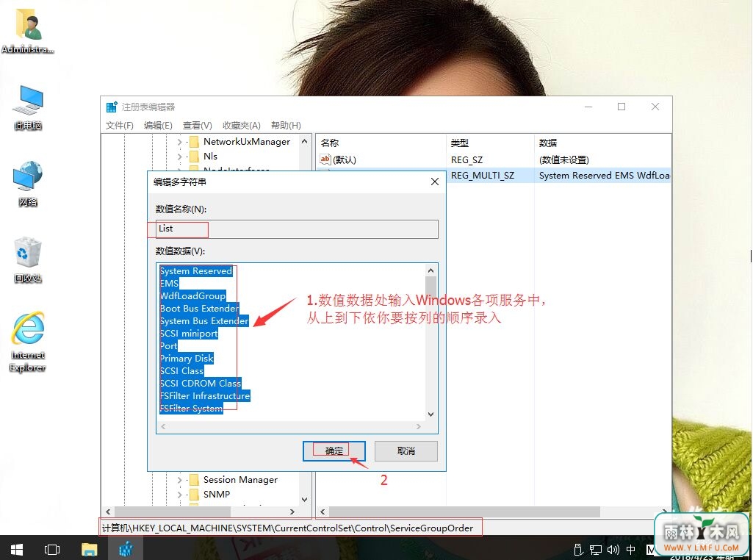Click the "System Bus Extender" line
Viewport: 753px width, 560px height.
pyautogui.click(x=204, y=321)
